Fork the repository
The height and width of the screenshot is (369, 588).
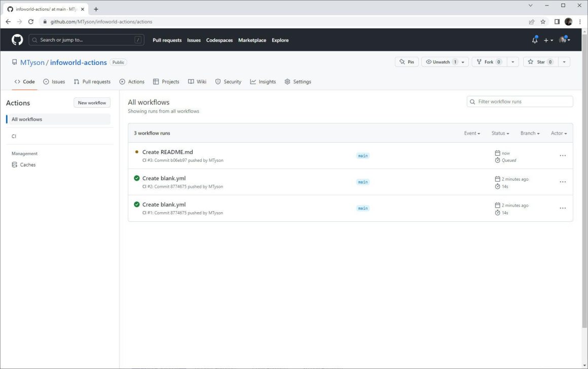tap(489, 62)
